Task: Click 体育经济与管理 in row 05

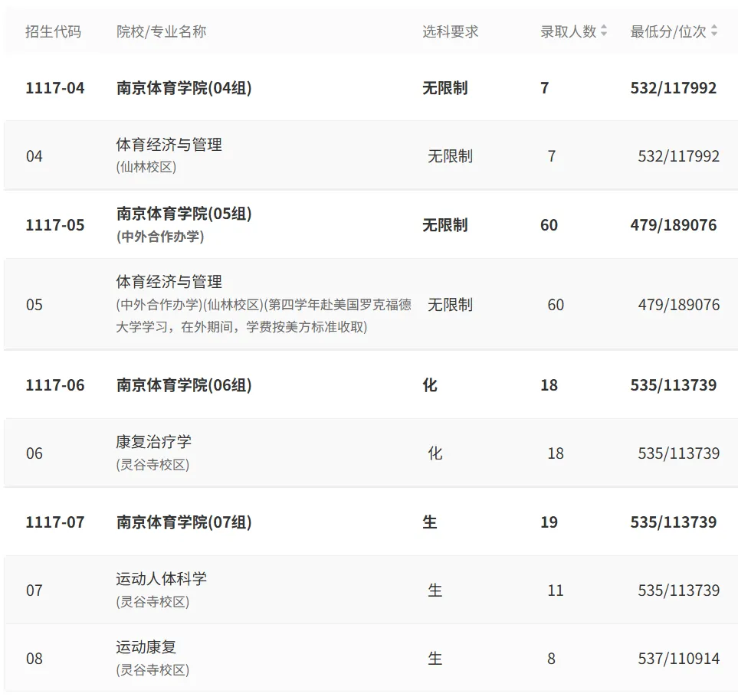Action: tap(169, 282)
